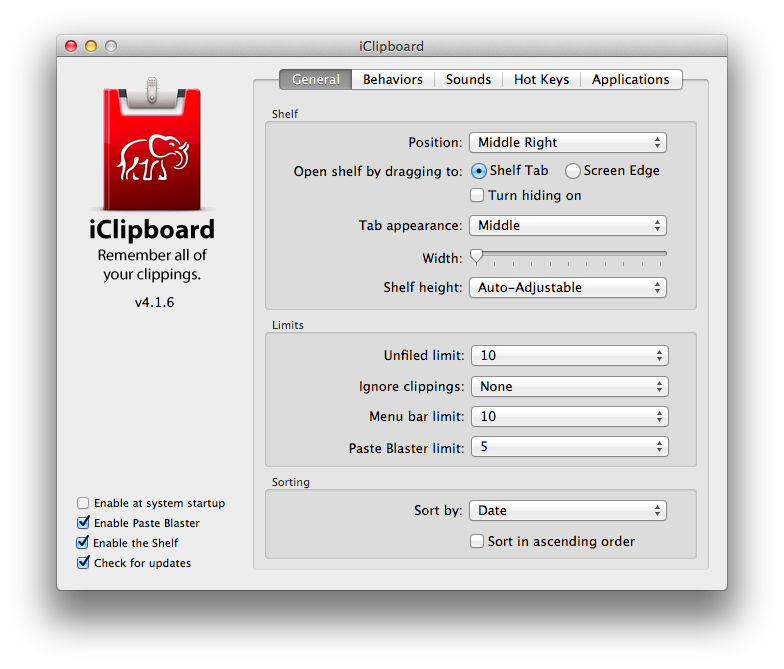
Task: Enable the Turn hiding on checkbox
Action: click(x=478, y=196)
